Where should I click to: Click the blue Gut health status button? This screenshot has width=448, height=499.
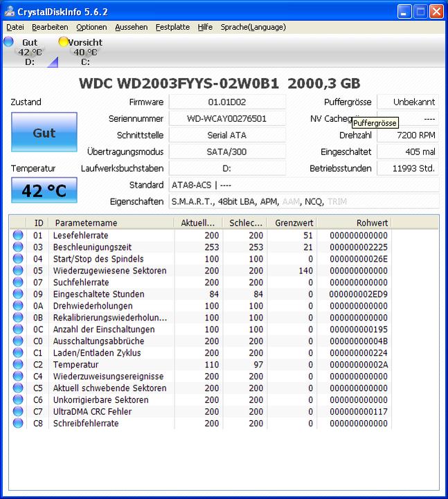click(x=44, y=132)
